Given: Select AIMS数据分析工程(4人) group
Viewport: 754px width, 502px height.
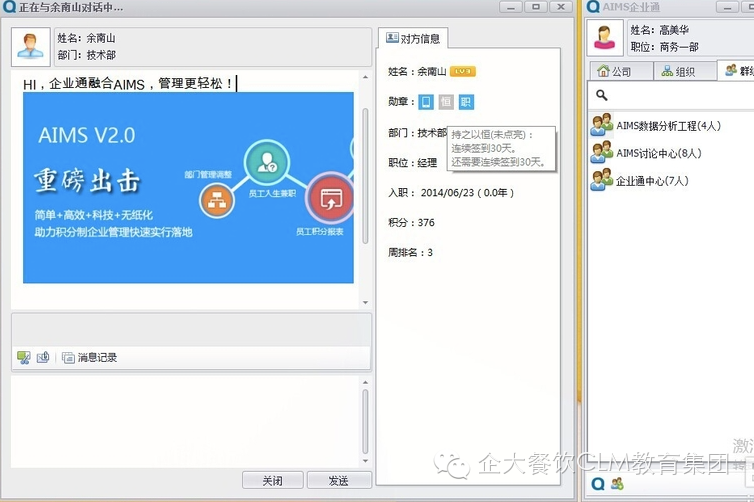Looking at the screenshot, I should pos(671,125).
